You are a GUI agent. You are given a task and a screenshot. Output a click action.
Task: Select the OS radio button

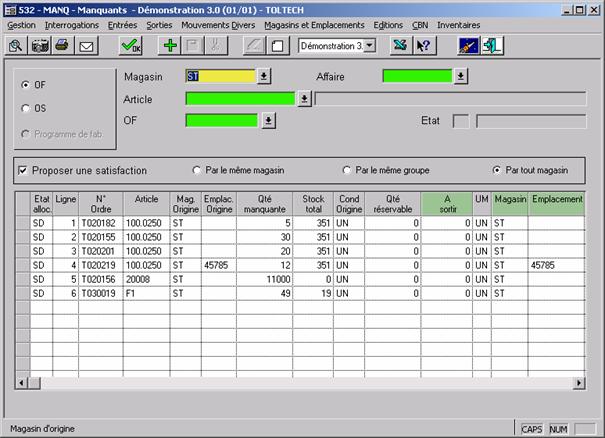pyautogui.click(x=26, y=108)
